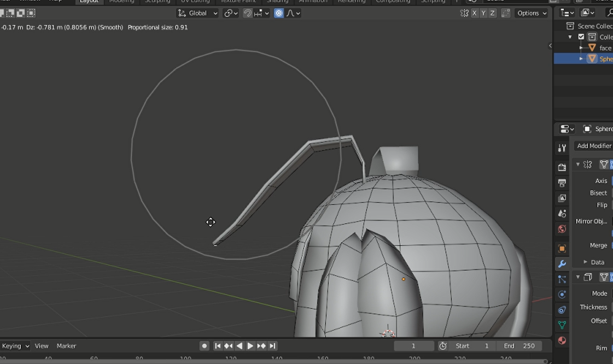
Task: Click the Sphere object pin icon
Action: (587, 129)
